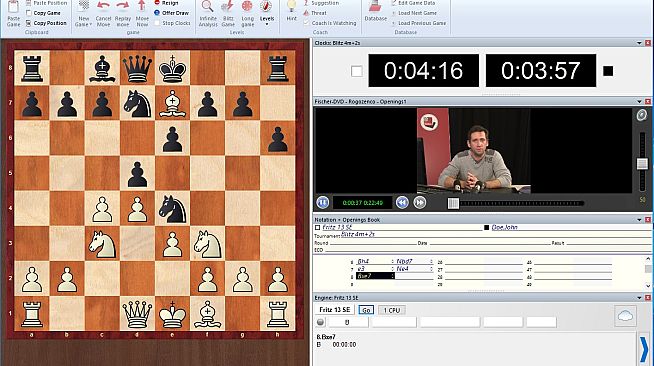Click the blue expand arrow in engine panel
This screenshot has height=366, width=654.
[644, 348]
